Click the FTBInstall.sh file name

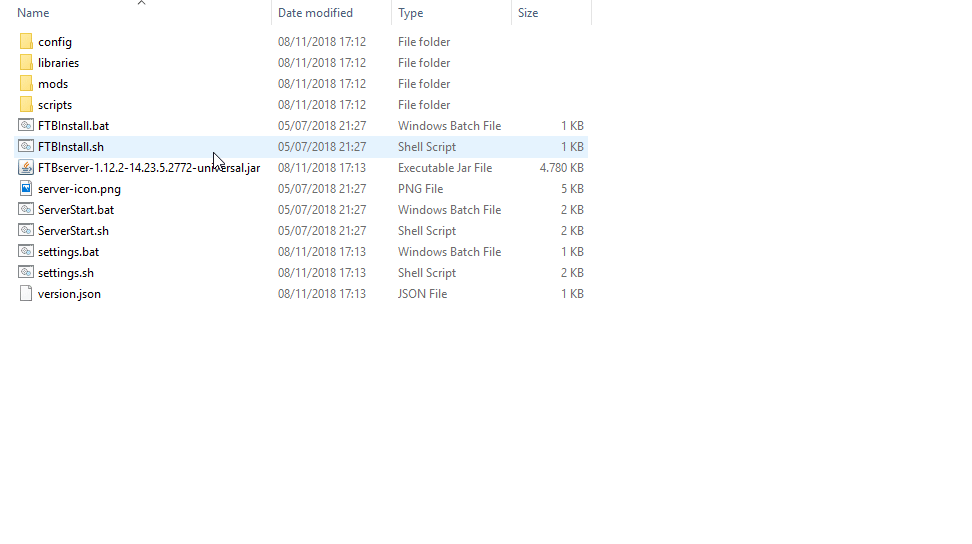[70, 147]
